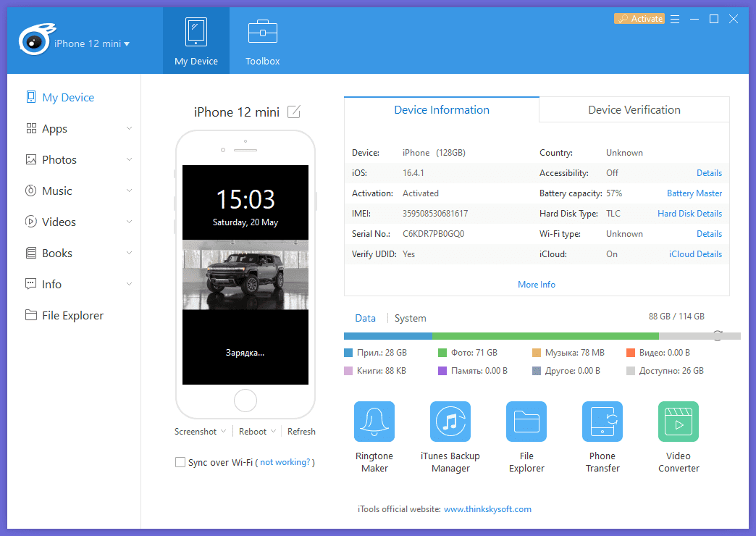Expand the Books section chevron
756x536 pixels.
(x=129, y=253)
